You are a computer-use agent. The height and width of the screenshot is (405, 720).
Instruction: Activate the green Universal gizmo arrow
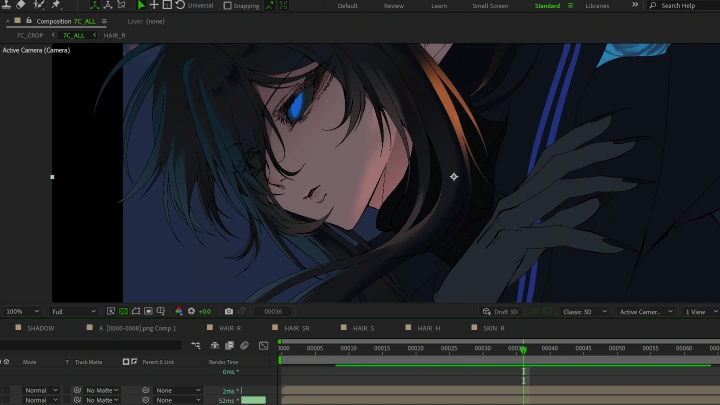[141, 5]
